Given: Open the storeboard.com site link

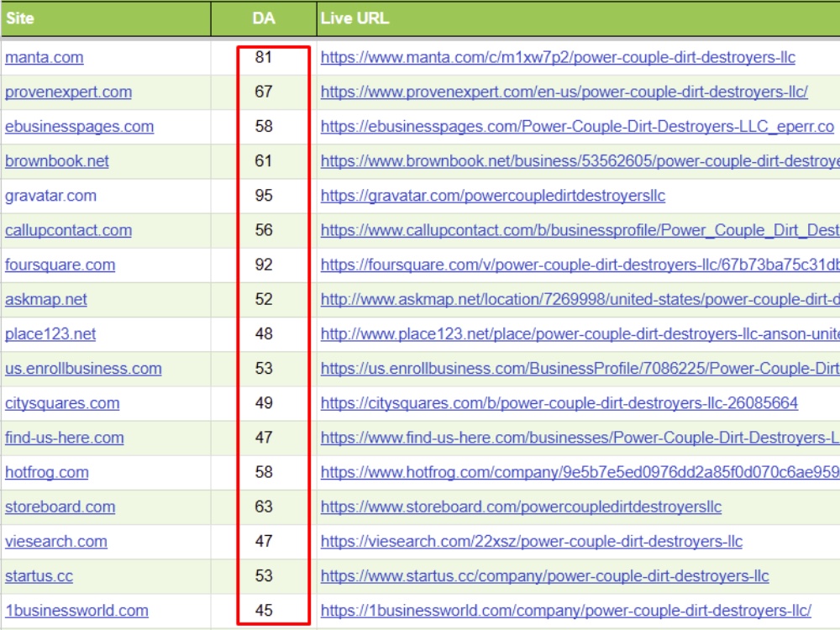Looking at the screenshot, I should [x=60, y=507].
